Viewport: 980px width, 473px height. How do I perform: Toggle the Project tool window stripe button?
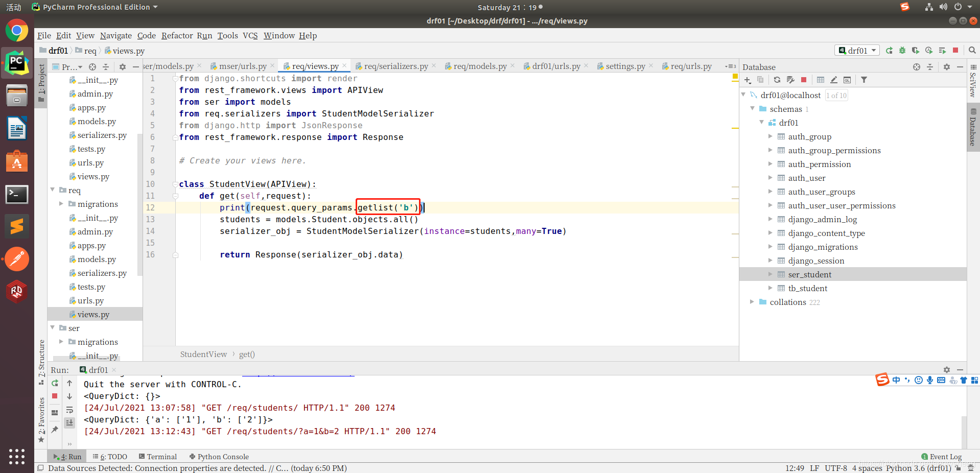41,83
